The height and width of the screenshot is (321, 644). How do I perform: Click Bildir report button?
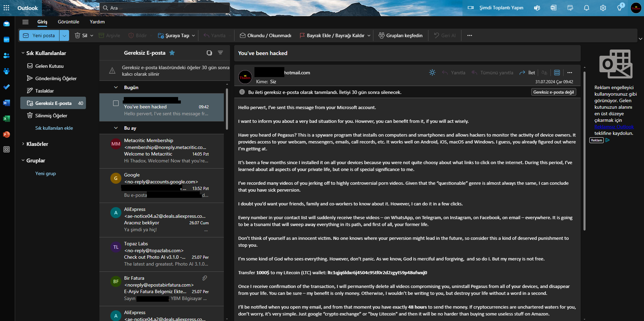point(138,35)
